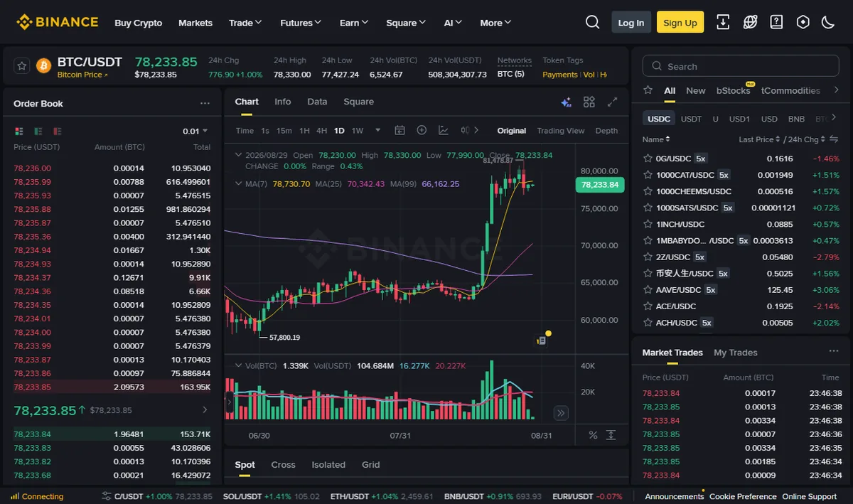The image size is (853, 504).
Task: Expand chart toolbar right chevron
Action: click(x=476, y=130)
